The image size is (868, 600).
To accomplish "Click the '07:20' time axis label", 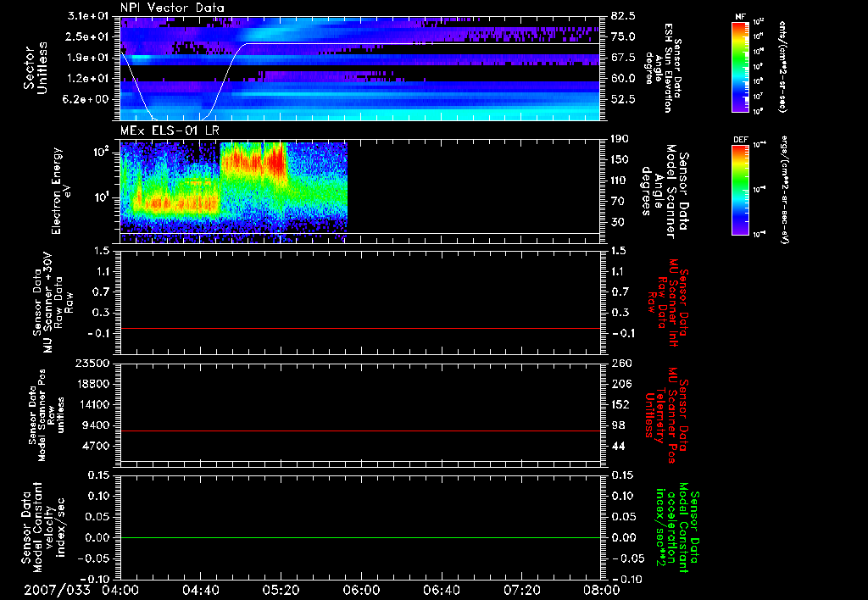I will [521, 590].
